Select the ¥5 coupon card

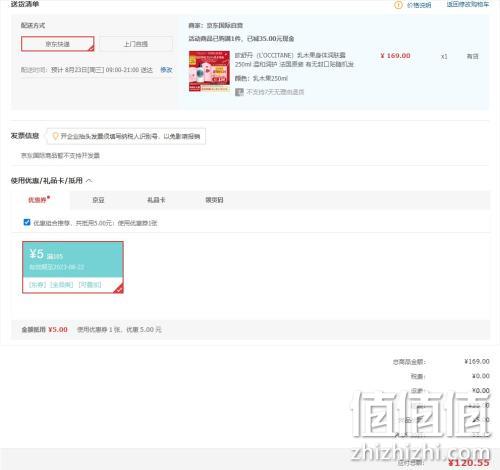73,267
